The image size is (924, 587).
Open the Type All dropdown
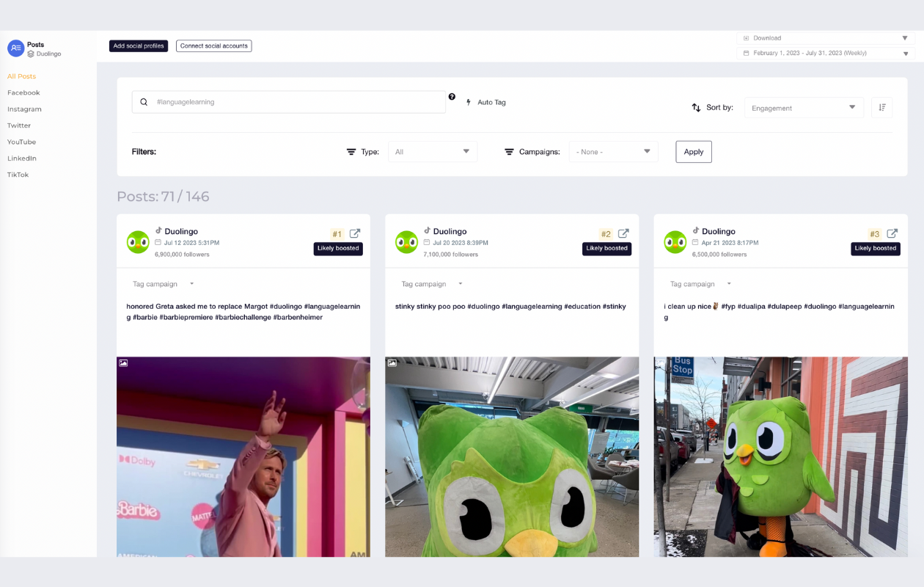[433, 152]
